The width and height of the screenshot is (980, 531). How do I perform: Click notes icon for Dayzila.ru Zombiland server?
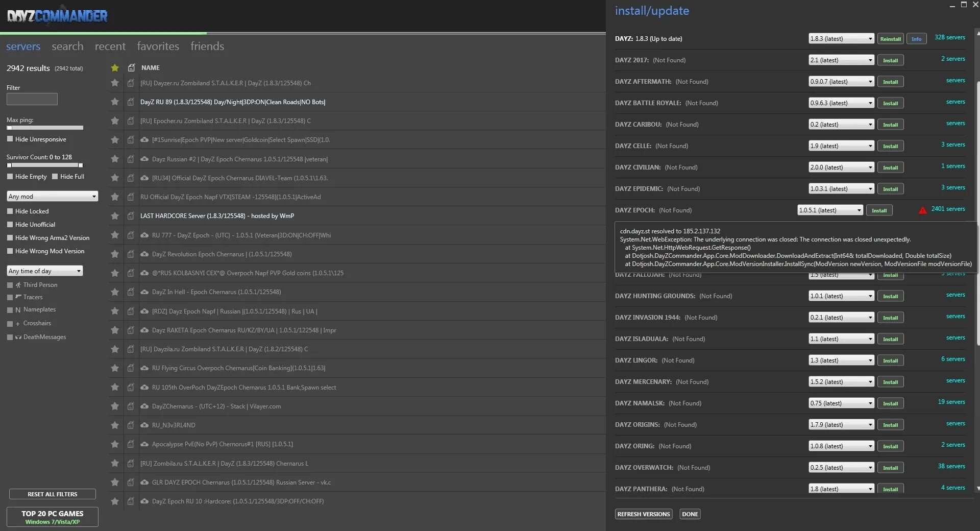[131, 349]
